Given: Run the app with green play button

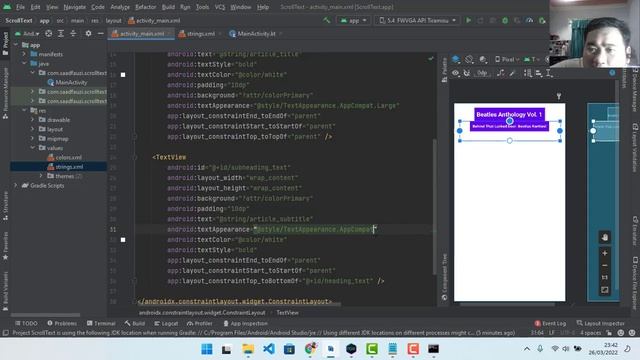Looking at the screenshot, I should [x=469, y=20].
